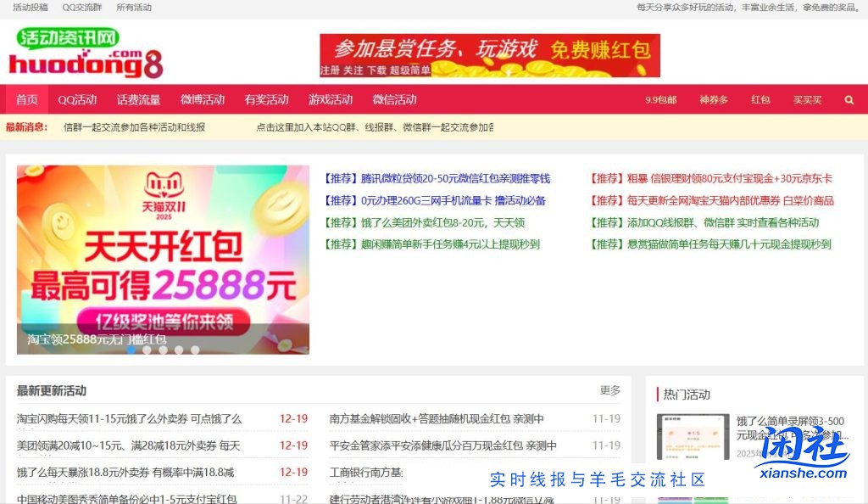Click the 参加悬赏任务 banner ad
The image size is (868, 504).
point(489,53)
